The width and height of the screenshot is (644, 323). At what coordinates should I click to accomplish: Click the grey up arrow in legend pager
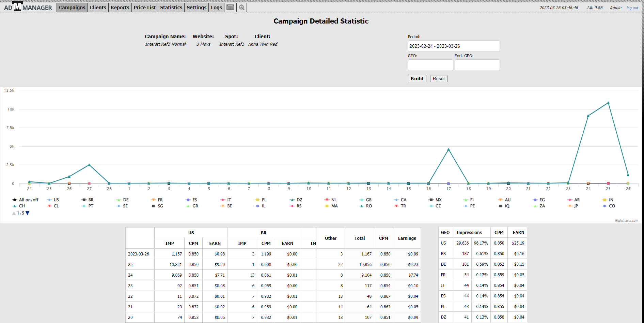pyautogui.click(x=14, y=213)
